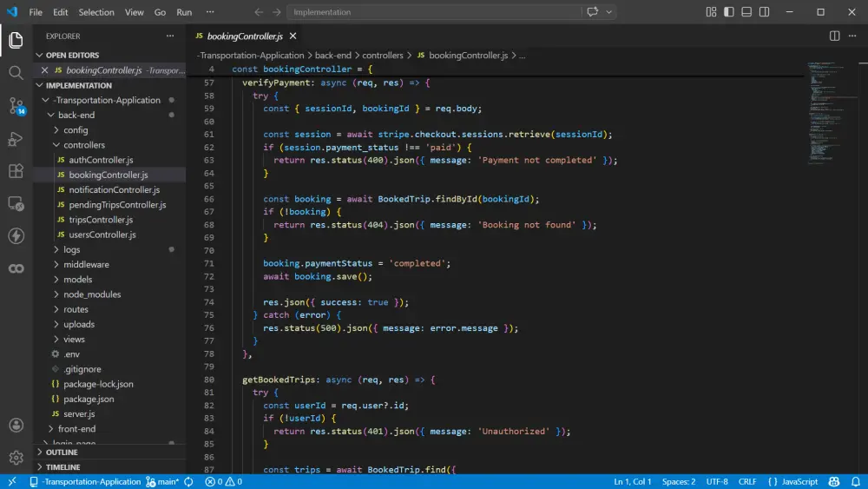The height and width of the screenshot is (489, 868).
Task: Select the bookingController.js editor tab
Action: tap(246, 36)
